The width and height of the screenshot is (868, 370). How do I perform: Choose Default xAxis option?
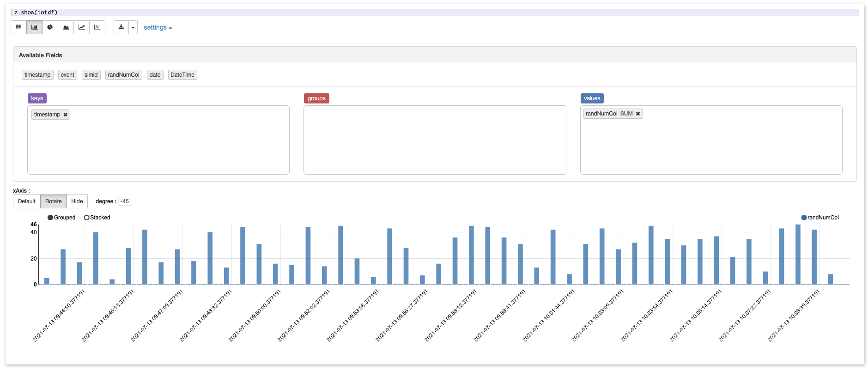coord(27,201)
